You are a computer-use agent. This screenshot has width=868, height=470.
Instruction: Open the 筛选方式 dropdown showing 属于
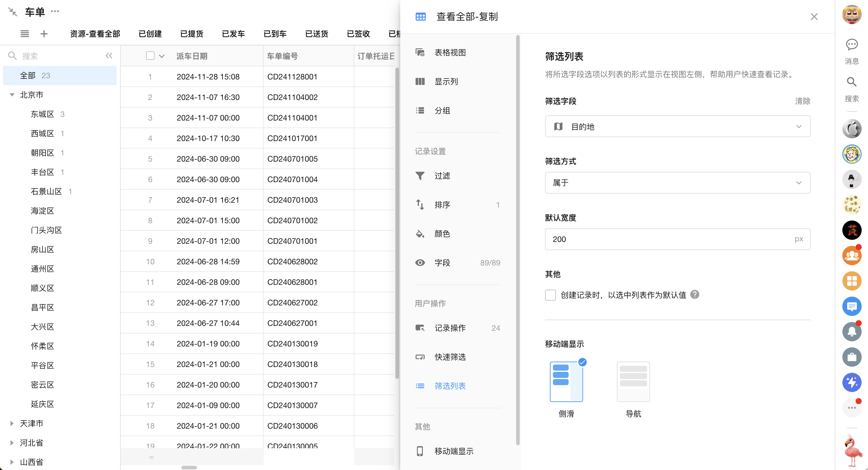678,183
